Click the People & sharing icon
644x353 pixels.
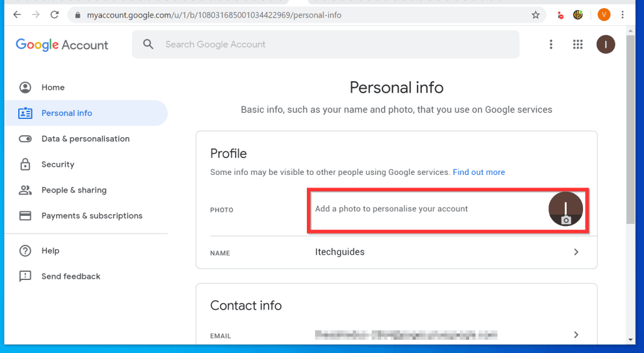pyautogui.click(x=25, y=190)
